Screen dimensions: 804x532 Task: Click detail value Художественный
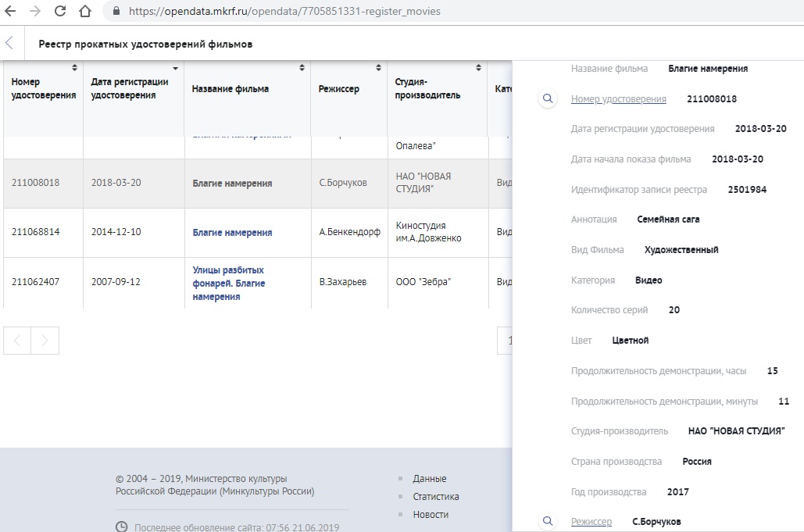point(681,250)
